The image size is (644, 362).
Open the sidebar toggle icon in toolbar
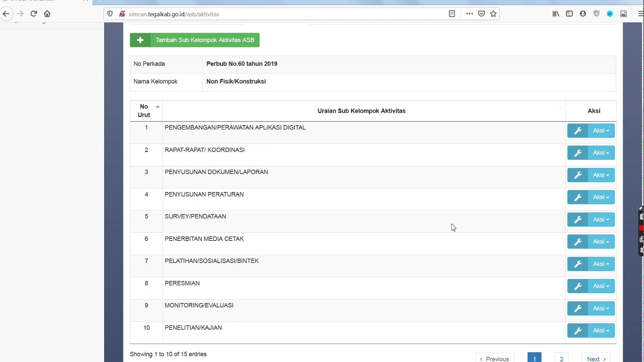570,14
